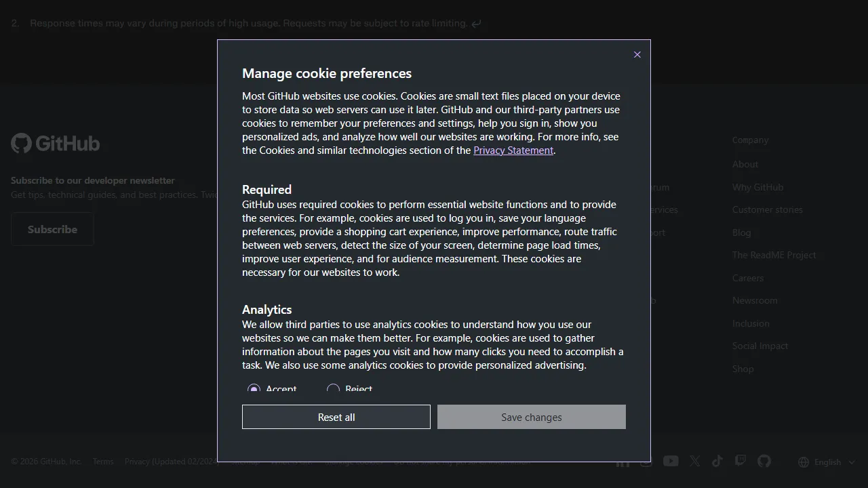Click the LinkedIn icon in the footer
This screenshot has height=488, width=868.
click(x=623, y=461)
